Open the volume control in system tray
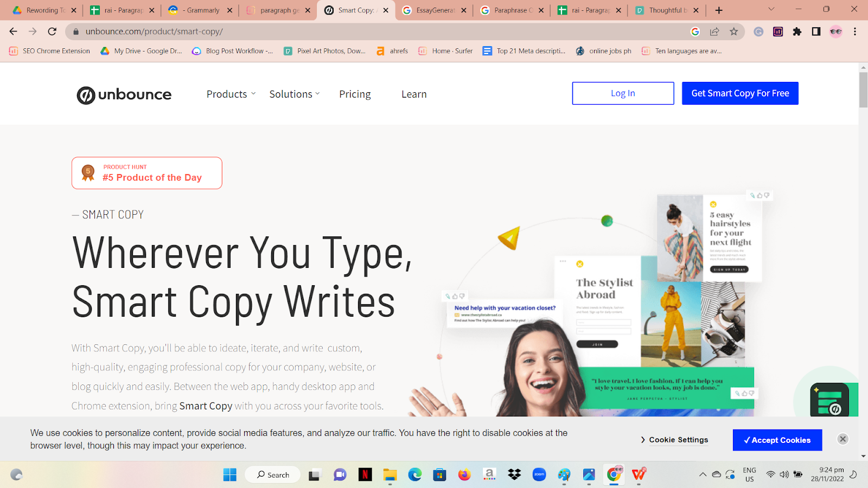The width and height of the screenshot is (868, 488). pos(784,474)
